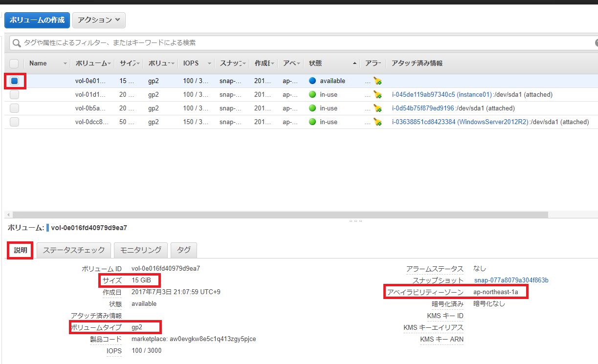Select volume ID vol-0b5a cell in table

point(90,108)
